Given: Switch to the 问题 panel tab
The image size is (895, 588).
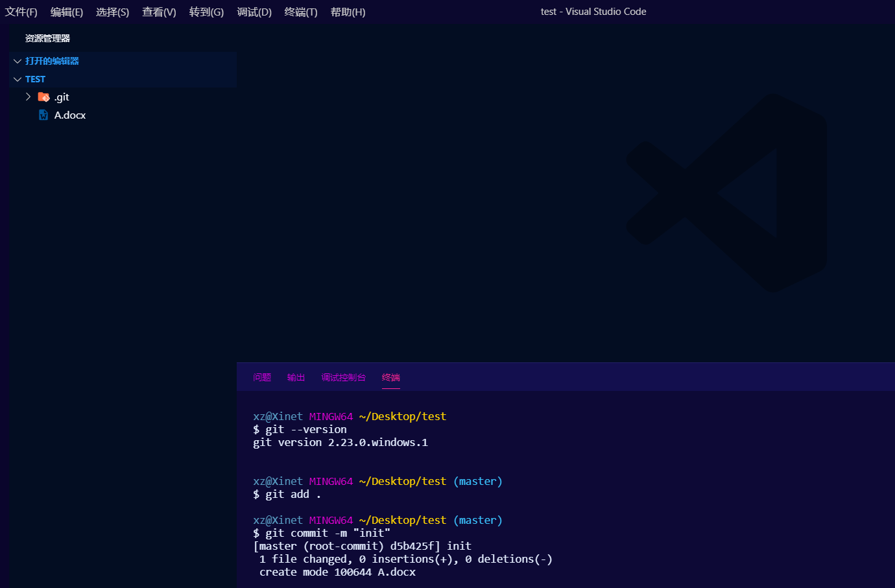Looking at the screenshot, I should [262, 377].
